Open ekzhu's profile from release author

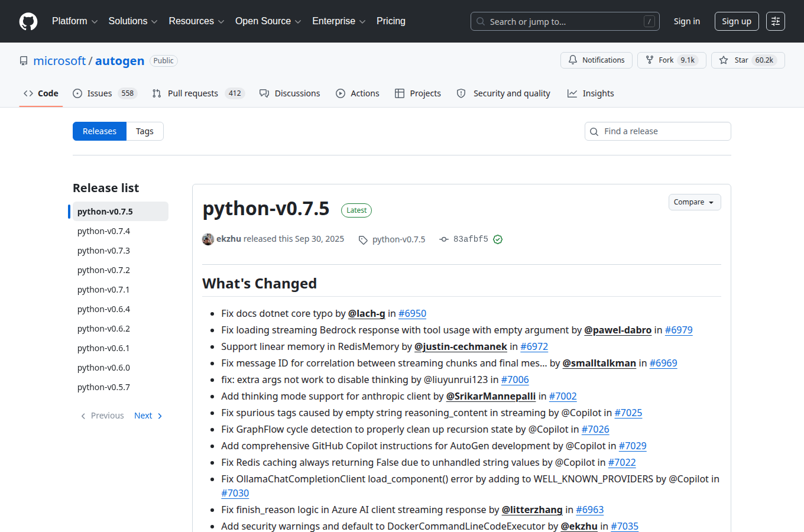[x=229, y=239]
